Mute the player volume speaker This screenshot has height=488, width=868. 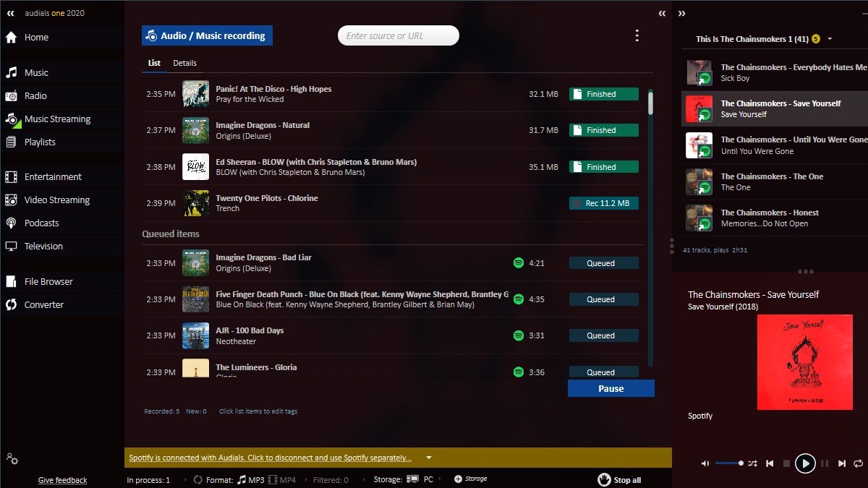tap(705, 463)
